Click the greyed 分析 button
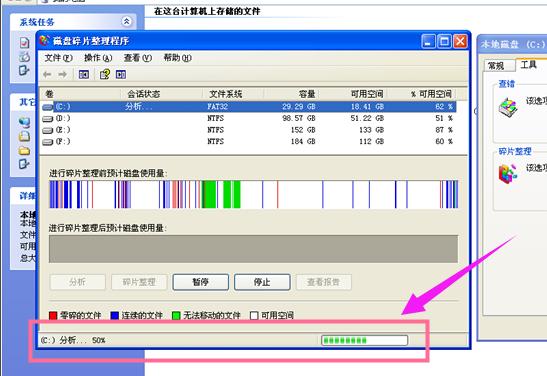547x376 pixels. [x=77, y=282]
